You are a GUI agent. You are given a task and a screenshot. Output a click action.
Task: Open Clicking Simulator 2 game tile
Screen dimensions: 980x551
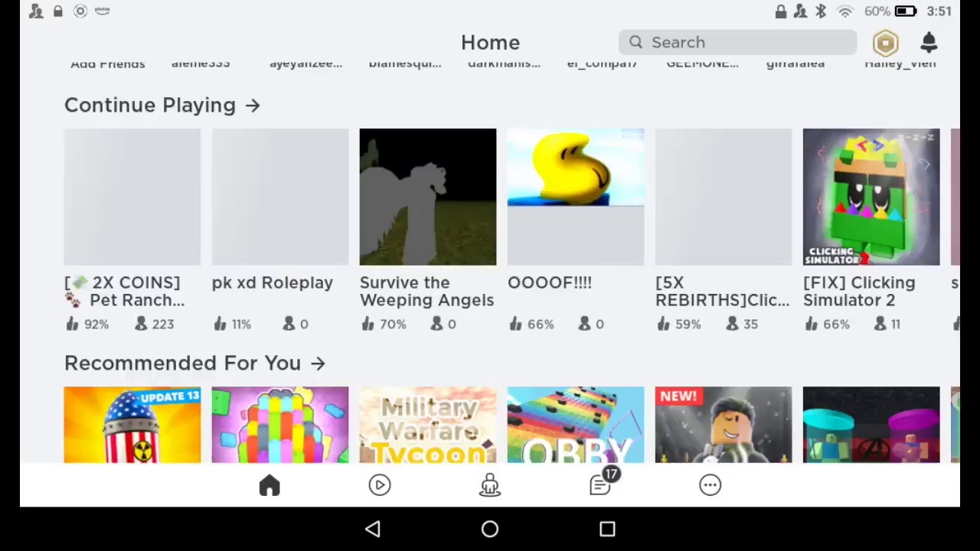(871, 197)
